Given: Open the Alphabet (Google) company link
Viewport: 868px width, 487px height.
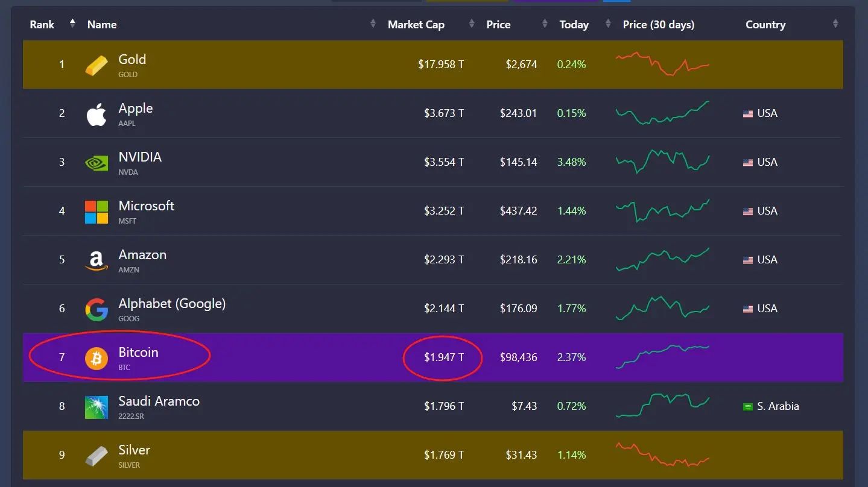Looking at the screenshot, I should coord(172,304).
